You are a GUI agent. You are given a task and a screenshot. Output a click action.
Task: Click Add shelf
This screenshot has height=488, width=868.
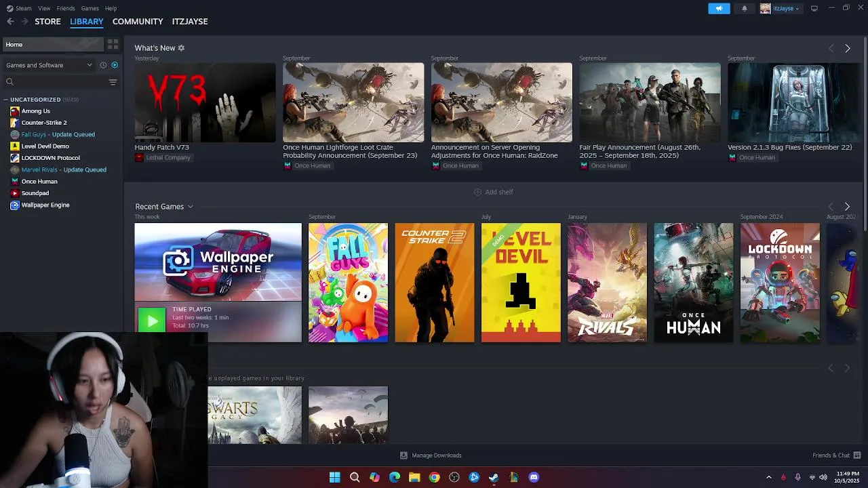(x=494, y=192)
